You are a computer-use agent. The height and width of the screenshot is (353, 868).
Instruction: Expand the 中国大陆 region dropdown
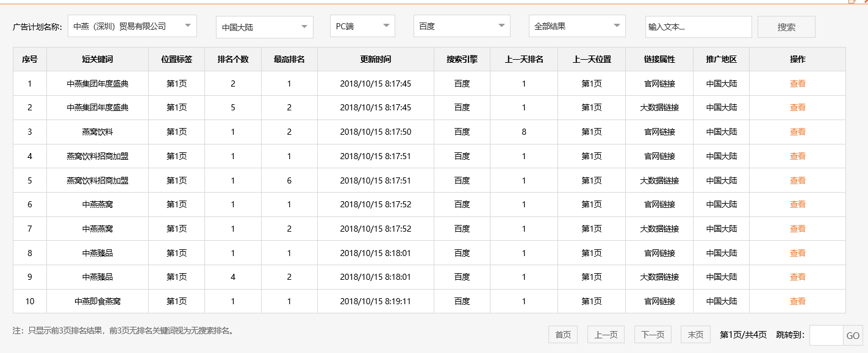[x=264, y=26]
